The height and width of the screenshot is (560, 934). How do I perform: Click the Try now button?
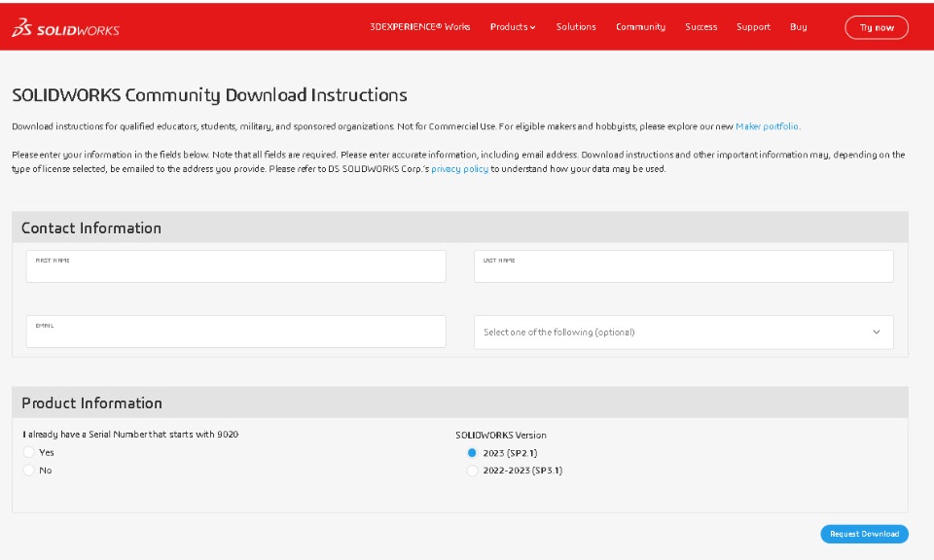877,27
